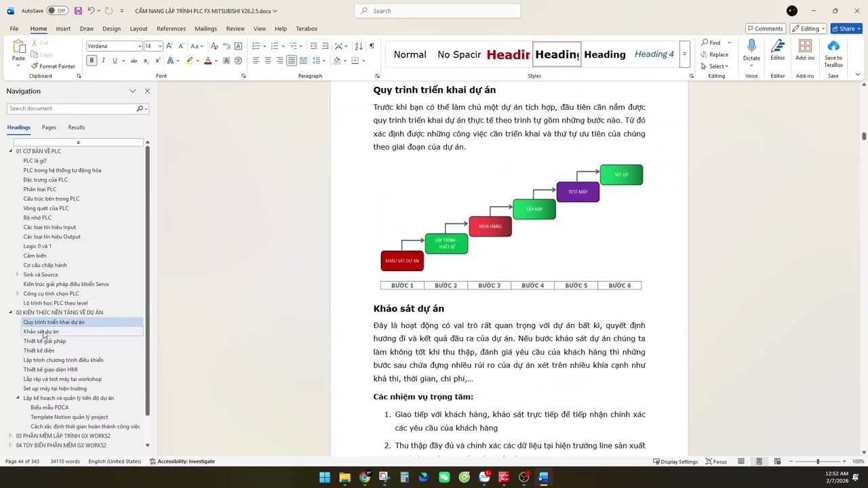Open the Windows Start menu
Screen dimensions: 868x488
pyautogui.click(x=325, y=478)
